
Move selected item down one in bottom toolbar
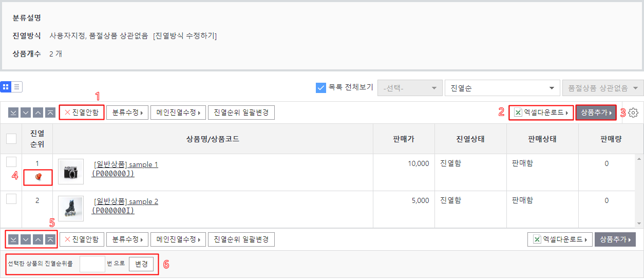pos(26,239)
